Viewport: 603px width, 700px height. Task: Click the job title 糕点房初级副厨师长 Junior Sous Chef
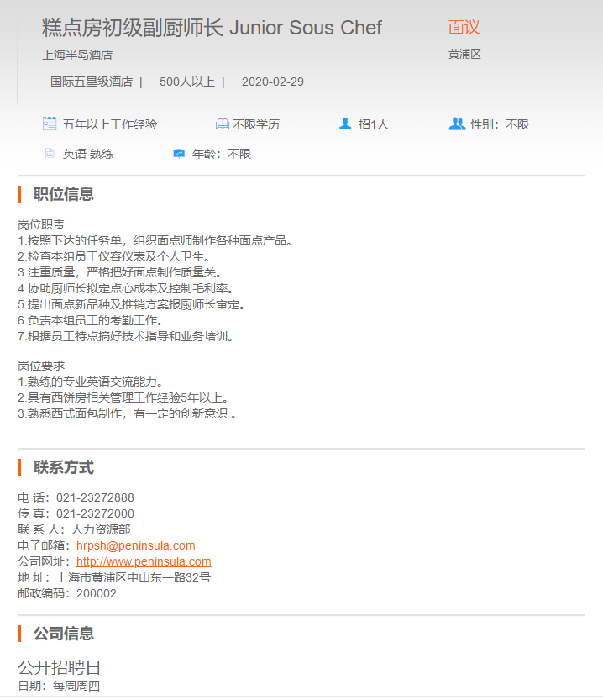tap(212, 28)
